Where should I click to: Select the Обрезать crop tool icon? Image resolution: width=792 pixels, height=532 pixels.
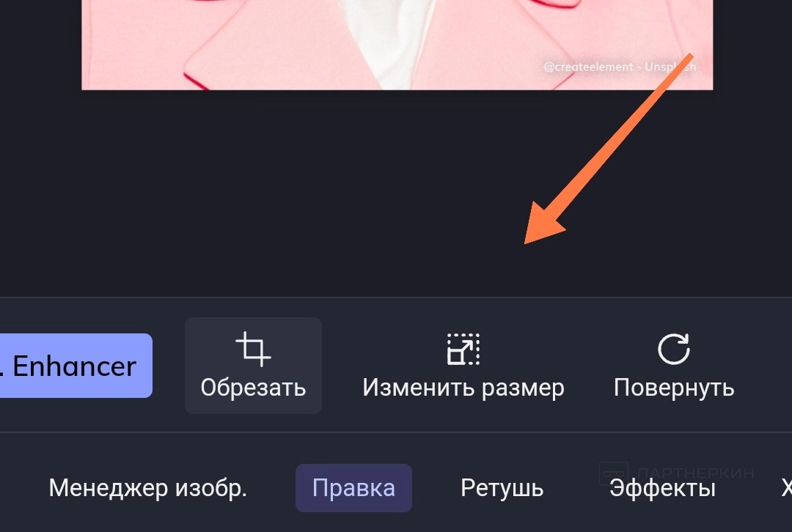pos(253,348)
